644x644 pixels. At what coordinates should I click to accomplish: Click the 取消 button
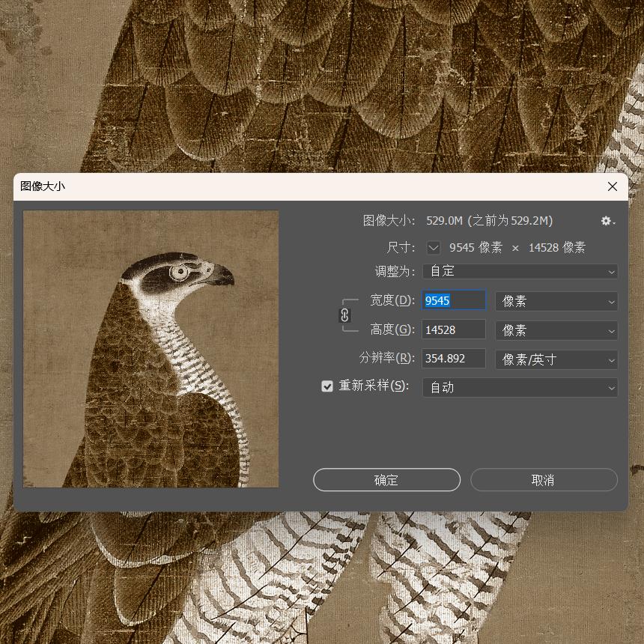(544, 480)
